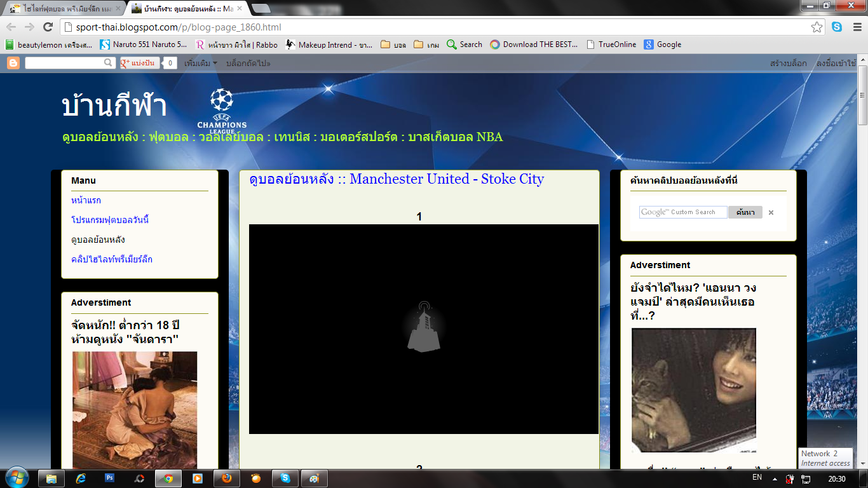Click the browser forward arrow
Image resolution: width=868 pixels, height=488 pixels.
pyautogui.click(x=29, y=27)
